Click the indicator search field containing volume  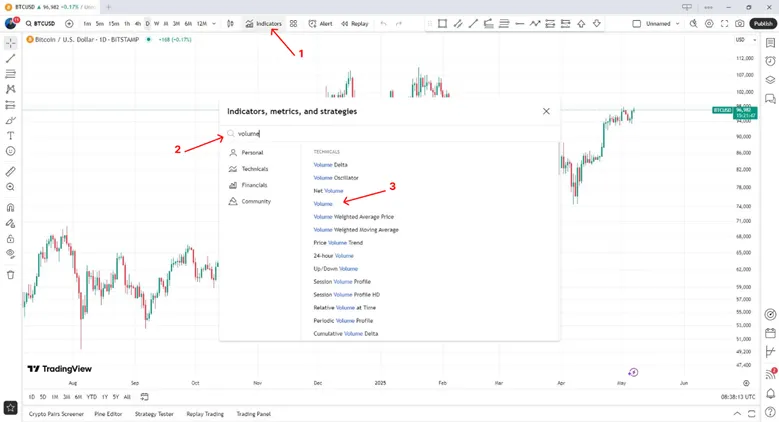[x=390, y=133]
